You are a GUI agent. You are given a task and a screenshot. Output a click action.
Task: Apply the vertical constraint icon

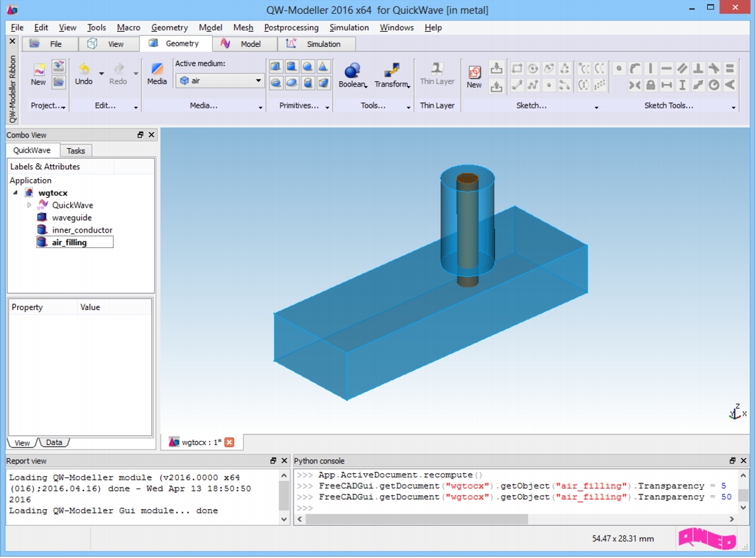tap(650, 69)
